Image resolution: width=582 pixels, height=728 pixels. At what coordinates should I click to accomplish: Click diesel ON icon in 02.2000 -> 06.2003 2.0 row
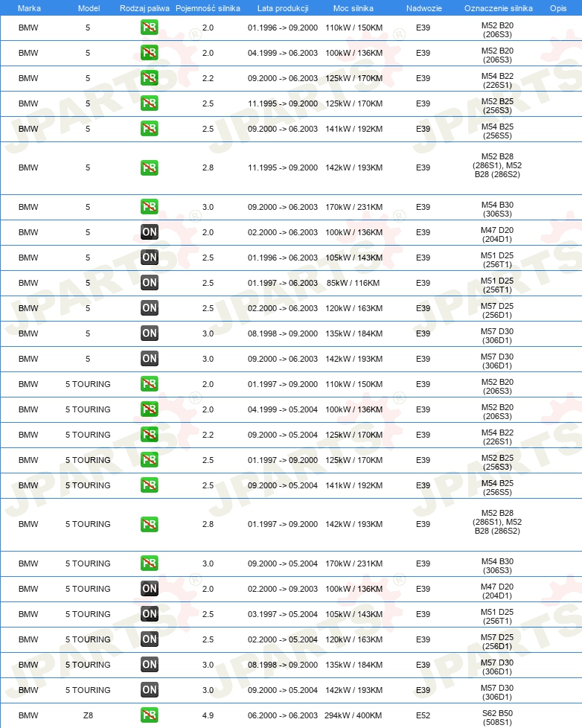tap(150, 232)
